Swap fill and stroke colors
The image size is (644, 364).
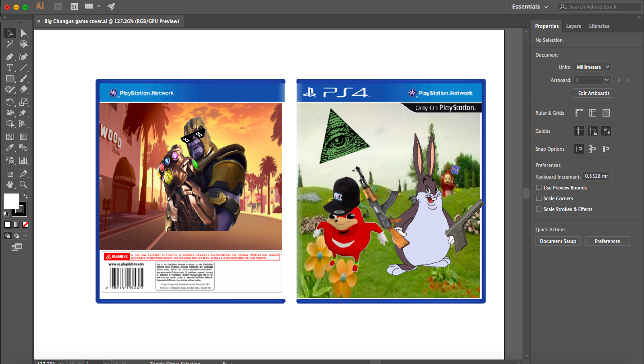pyautogui.click(x=26, y=196)
